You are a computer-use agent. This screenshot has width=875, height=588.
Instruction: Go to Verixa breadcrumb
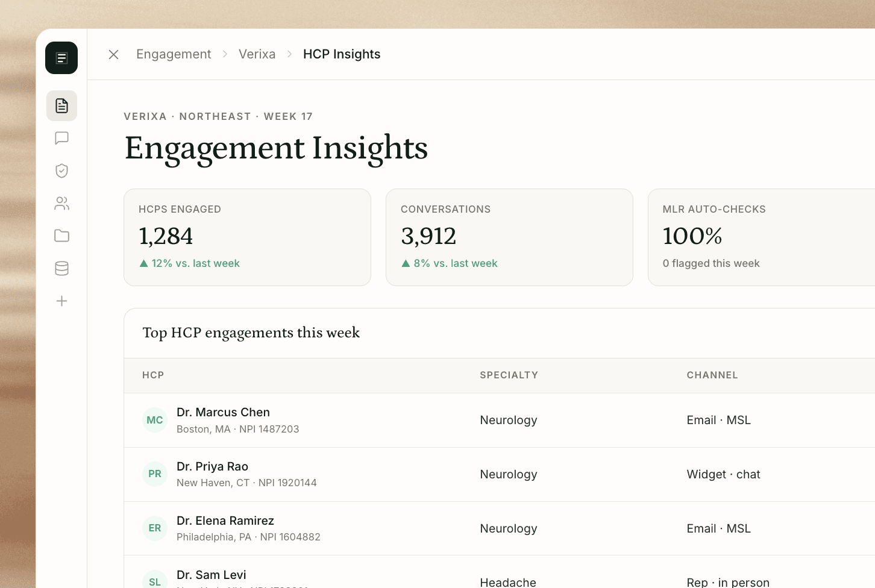(257, 54)
